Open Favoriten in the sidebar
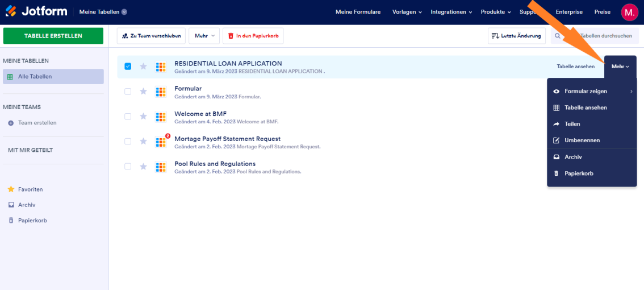Image resolution: width=644 pixels, height=290 pixels. pos(30,189)
